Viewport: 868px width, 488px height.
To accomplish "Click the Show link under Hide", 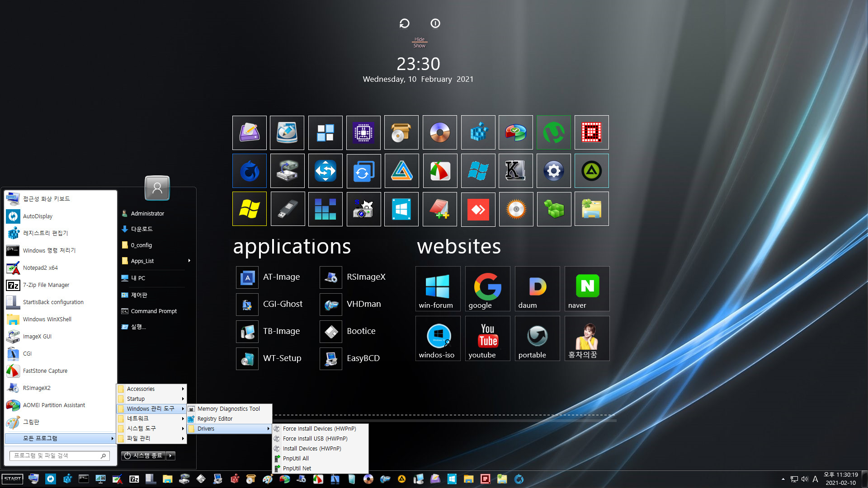I will [420, 46].
